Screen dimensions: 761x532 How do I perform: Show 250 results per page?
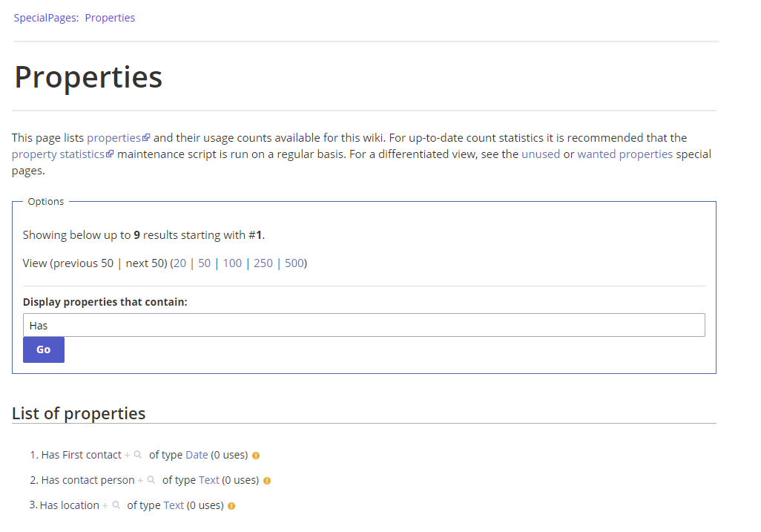(x=263, y=263)
